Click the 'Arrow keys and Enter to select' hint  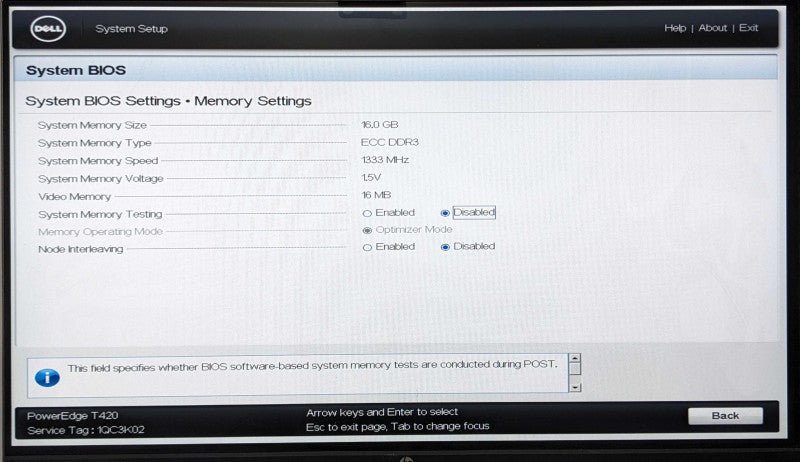tap(382, 412)
